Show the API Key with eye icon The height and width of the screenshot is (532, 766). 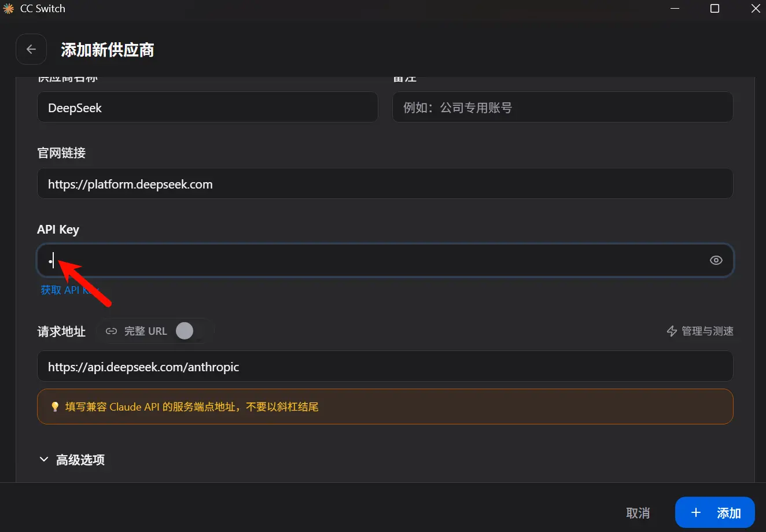point(716,260)
